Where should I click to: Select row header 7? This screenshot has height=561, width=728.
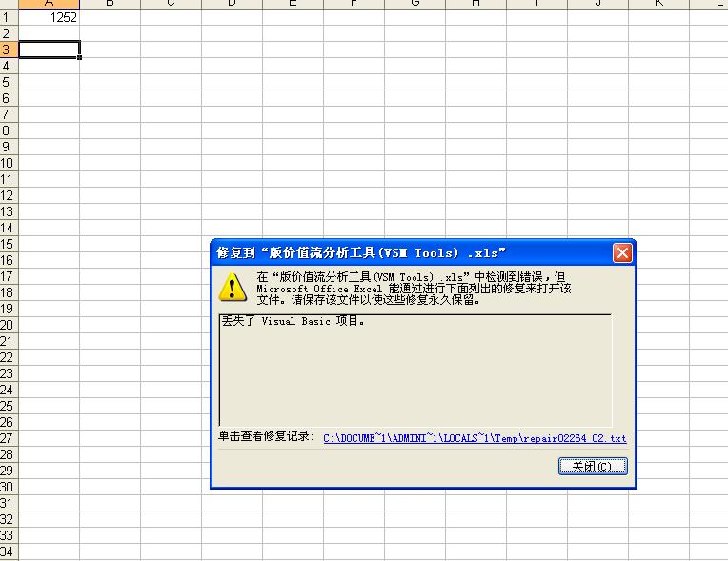[9, 114]
